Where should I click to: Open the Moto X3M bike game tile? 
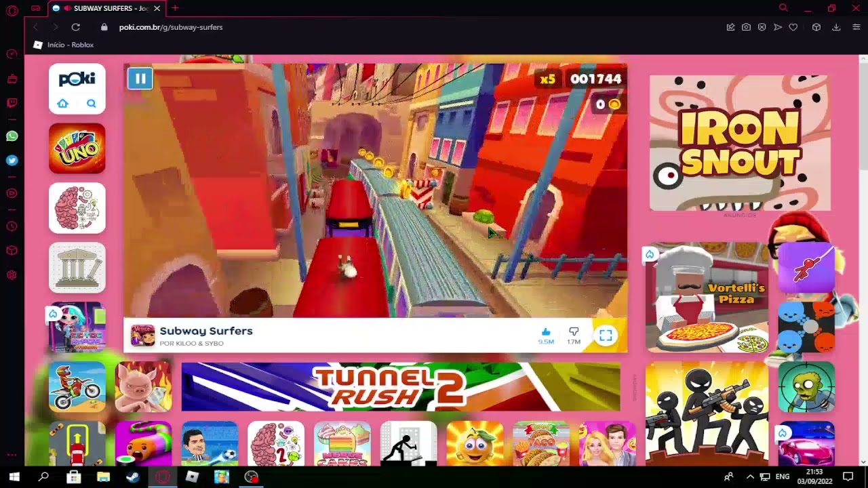(77, 386)
